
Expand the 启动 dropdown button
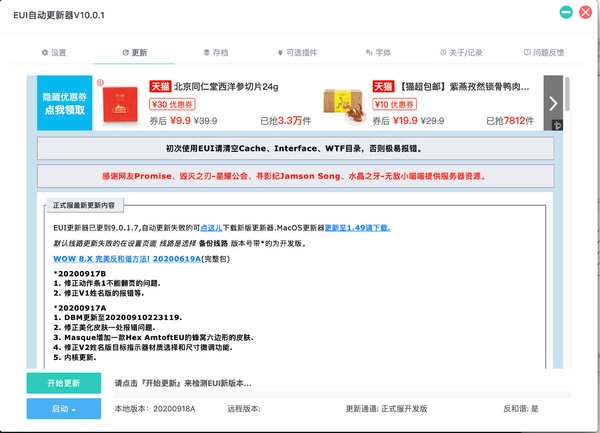[x=63, y=408]
